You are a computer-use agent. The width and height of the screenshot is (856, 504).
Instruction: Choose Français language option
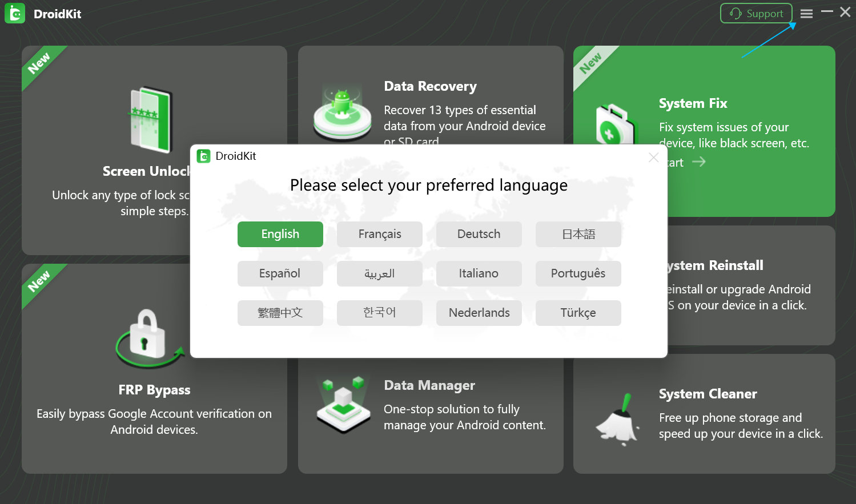[x=380, y=234]
